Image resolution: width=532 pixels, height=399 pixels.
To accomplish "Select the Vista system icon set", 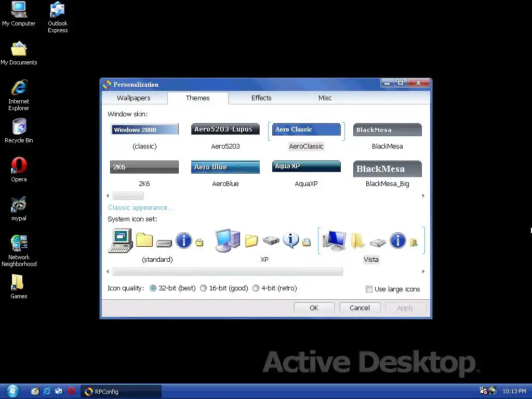I will point(371,245).
